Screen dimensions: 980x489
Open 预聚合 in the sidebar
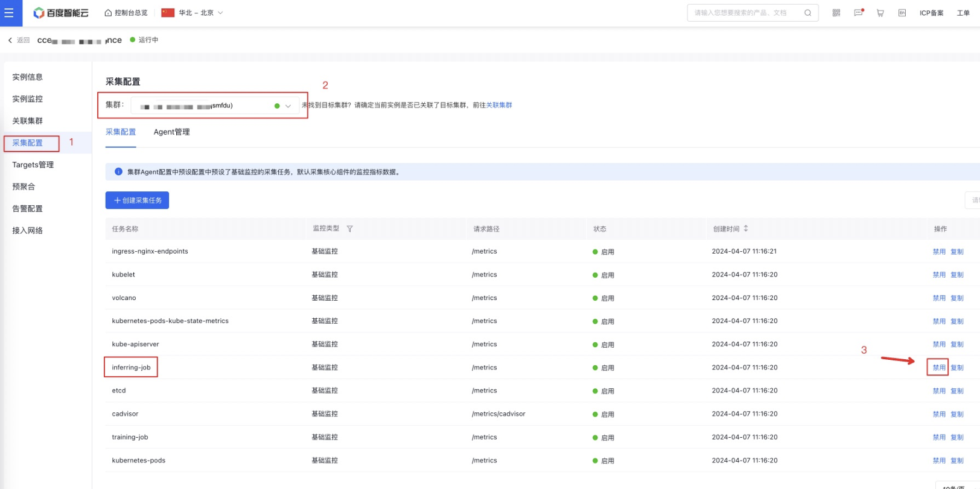(x=24, y=187)
